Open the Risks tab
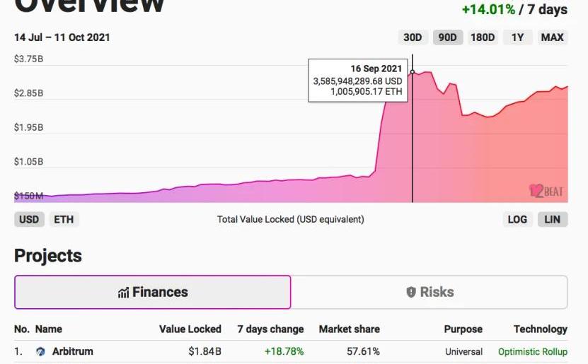The image size is (588, 364). [x=430, y=292]
